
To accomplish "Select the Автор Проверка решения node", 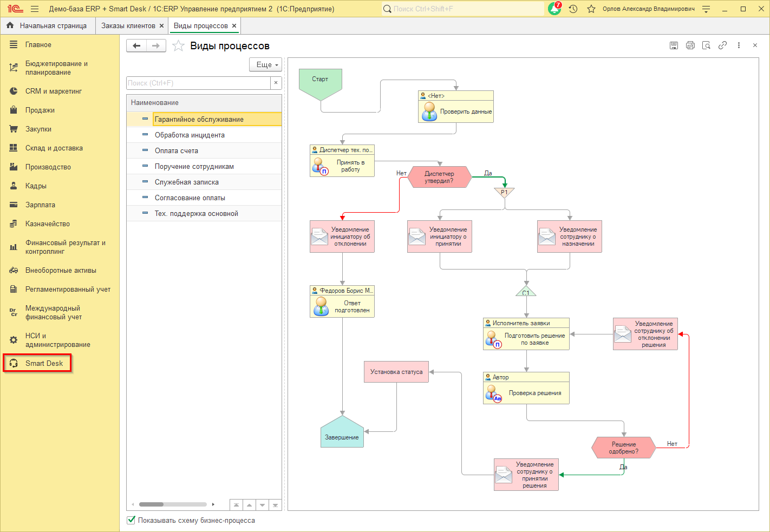I will (526, 388).
